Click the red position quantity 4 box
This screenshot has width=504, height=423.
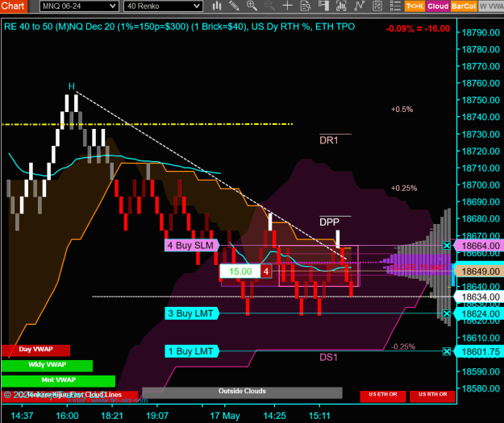coord(266,272)
